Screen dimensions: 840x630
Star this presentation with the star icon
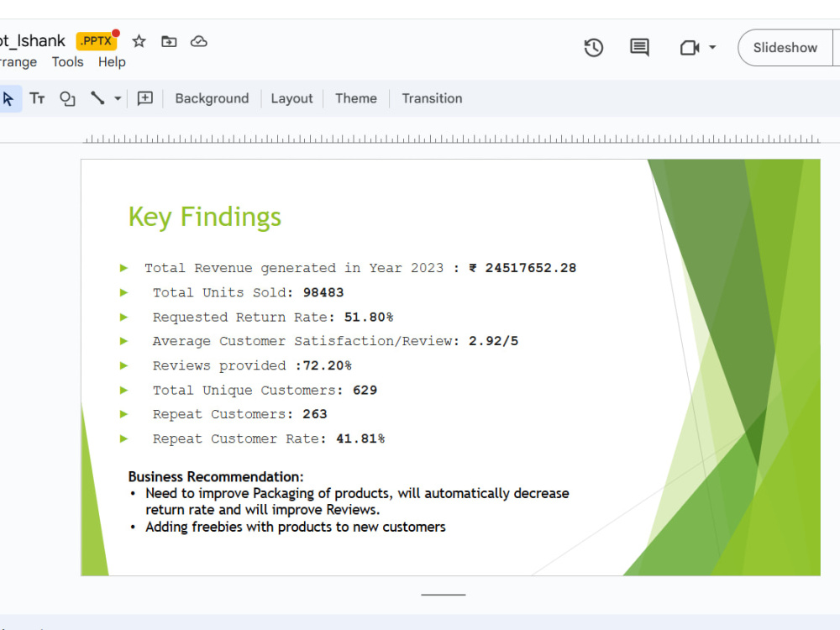point(139,41)
